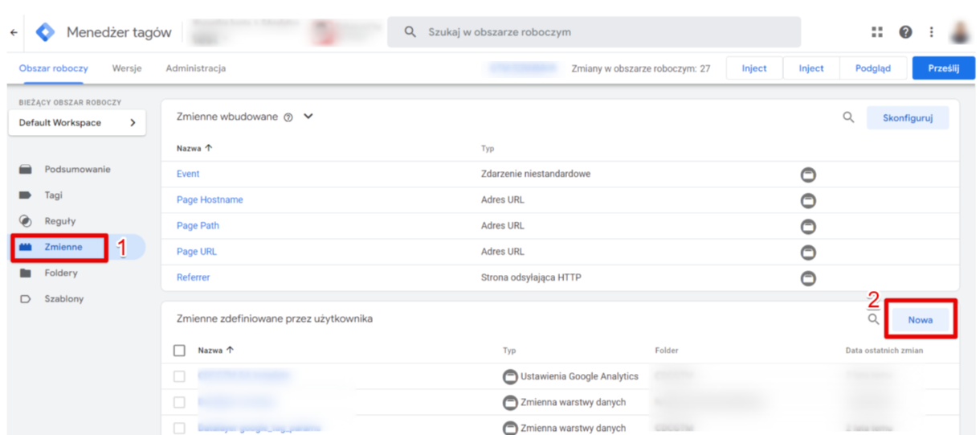Switch to the Wersje tab
This screenshot has width=980, height=435.
(x=127, y=68)
